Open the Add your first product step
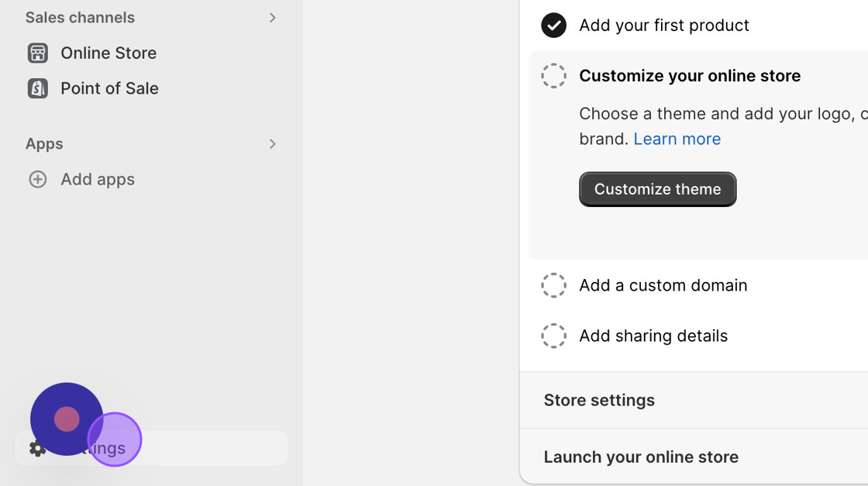The width and height of the screenshot is (868, 486). point(663,25)
